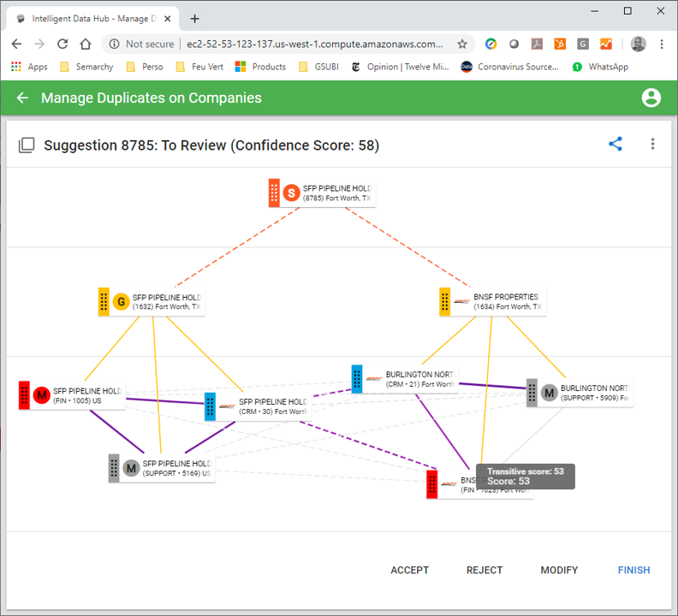
Task: Click orange building handle of node 8785
Action: 274,192
